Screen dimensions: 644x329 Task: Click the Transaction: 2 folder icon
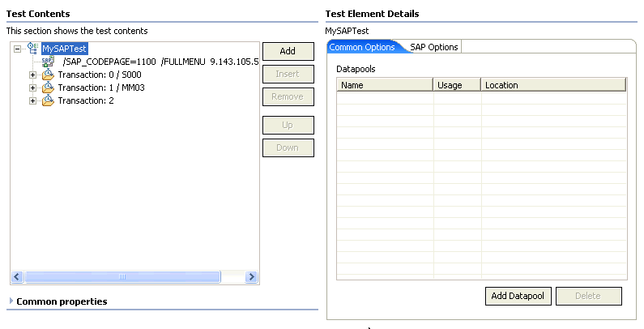[x=48, y=100]
